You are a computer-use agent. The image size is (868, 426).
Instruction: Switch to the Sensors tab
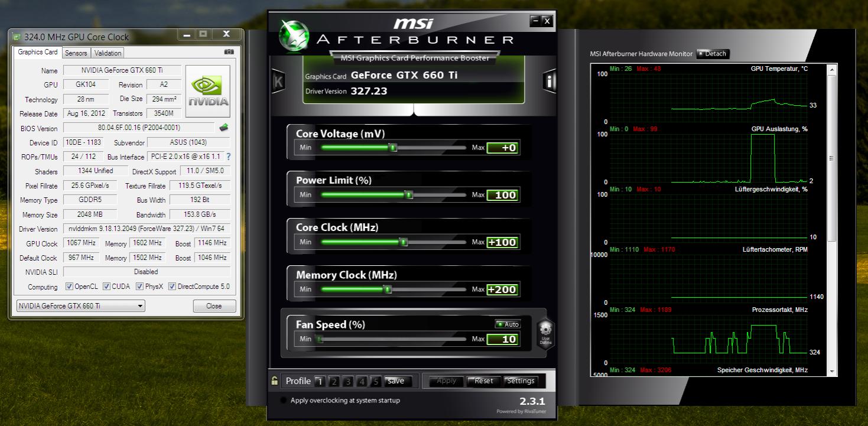click(76, 53)
